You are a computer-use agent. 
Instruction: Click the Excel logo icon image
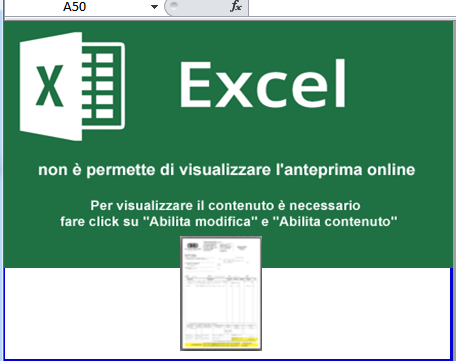[72, 86]
